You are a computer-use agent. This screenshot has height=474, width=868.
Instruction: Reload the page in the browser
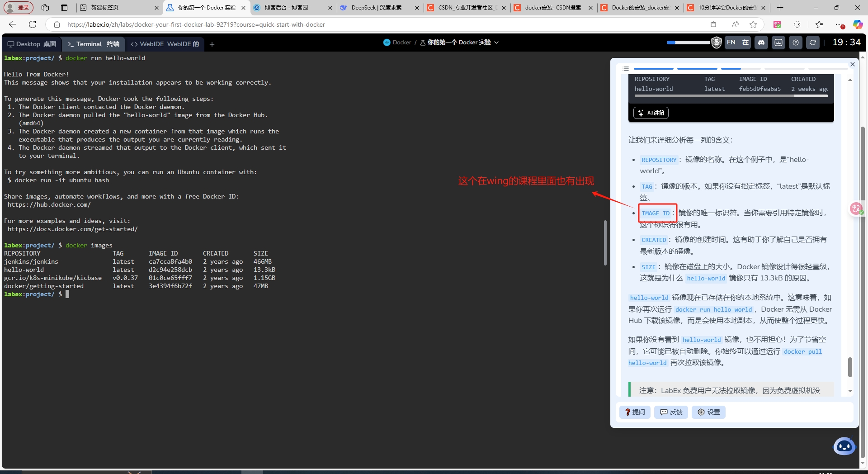(x=33, y=24)
